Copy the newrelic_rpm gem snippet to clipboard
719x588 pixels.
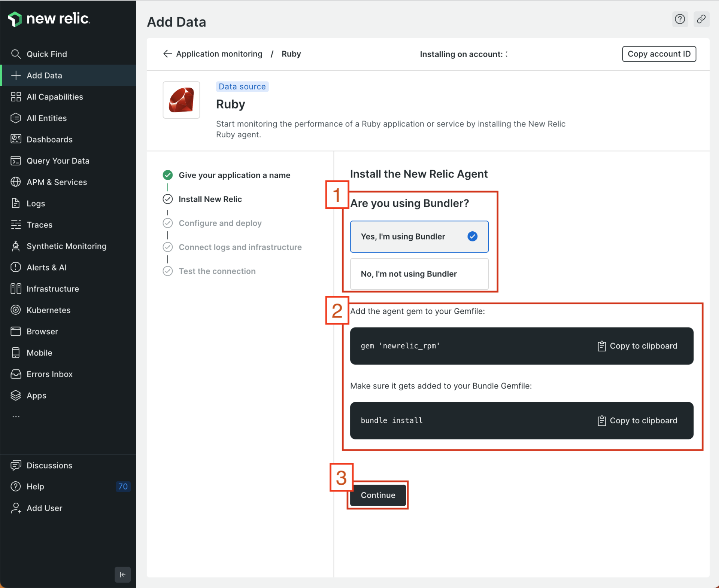click(637, 345)
